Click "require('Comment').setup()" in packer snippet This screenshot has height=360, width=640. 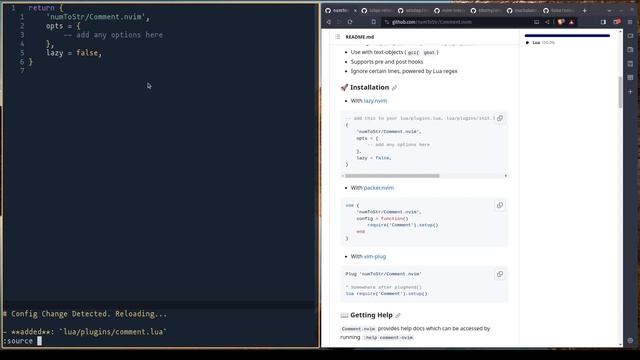tap(402, 225)
